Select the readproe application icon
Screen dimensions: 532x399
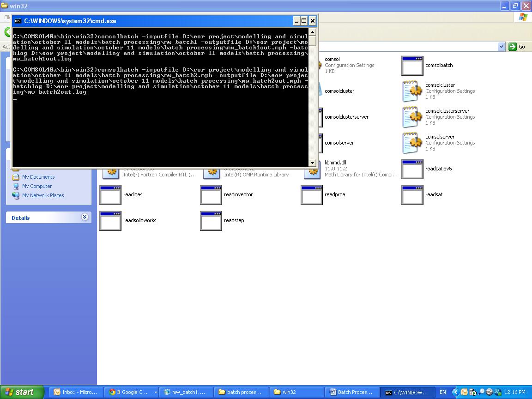pos(312,195)
